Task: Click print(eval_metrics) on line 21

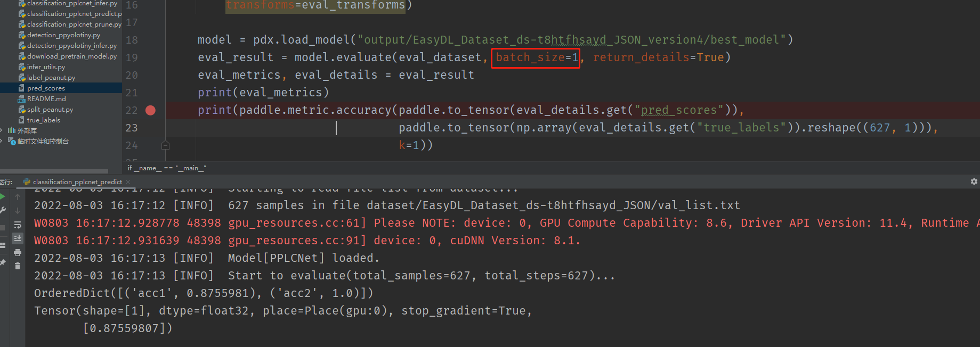Action: (x=263, y=93)
